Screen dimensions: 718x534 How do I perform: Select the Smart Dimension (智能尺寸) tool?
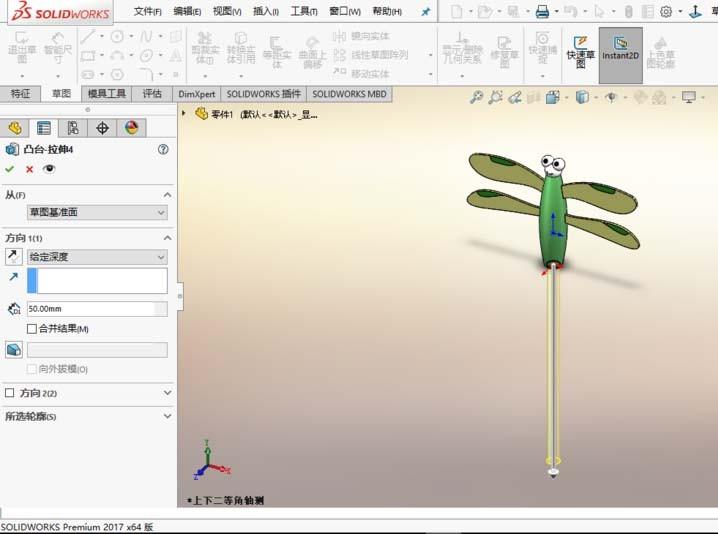pos(58,48)
